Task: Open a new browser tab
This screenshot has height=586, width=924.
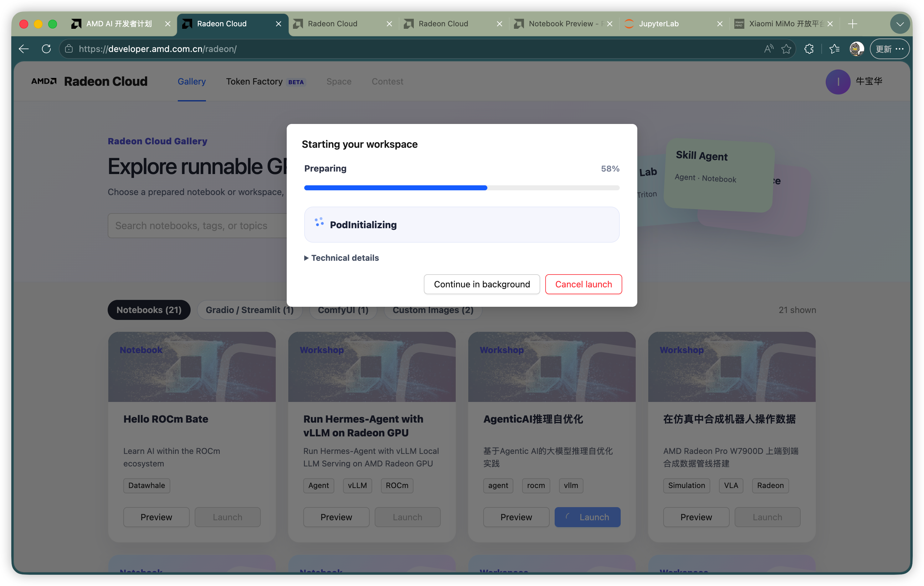Action: click(853, 24)
